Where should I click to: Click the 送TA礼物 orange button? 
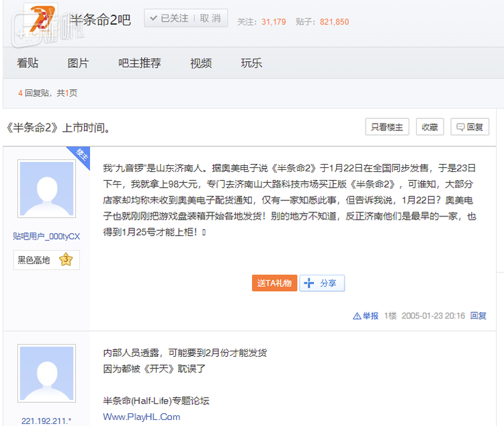tap(274, 283)
